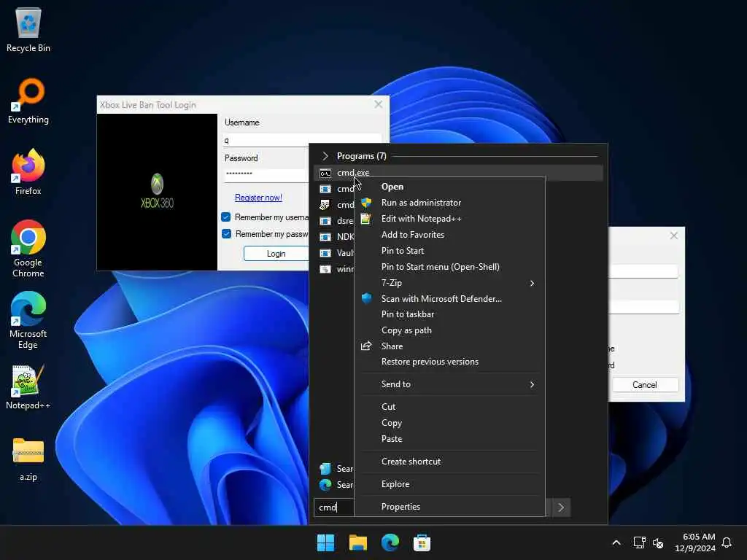
Task: Click Cancel in the background dialog
Action: [645, 385]
